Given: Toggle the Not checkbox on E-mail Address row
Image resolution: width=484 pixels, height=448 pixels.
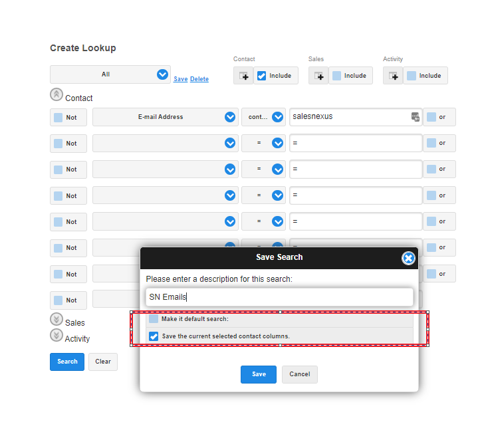Looking at the screenshot, I should pyautogui.click(x=59, y=117).
